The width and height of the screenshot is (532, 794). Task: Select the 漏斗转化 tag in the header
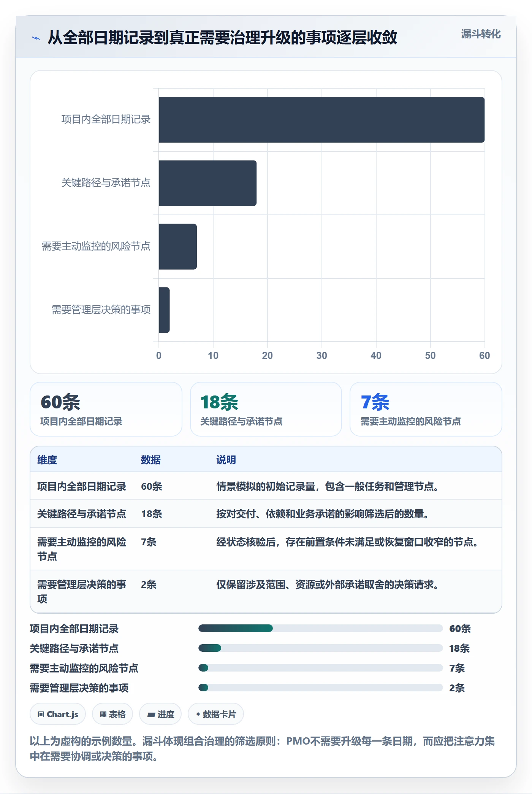(481, 34)
